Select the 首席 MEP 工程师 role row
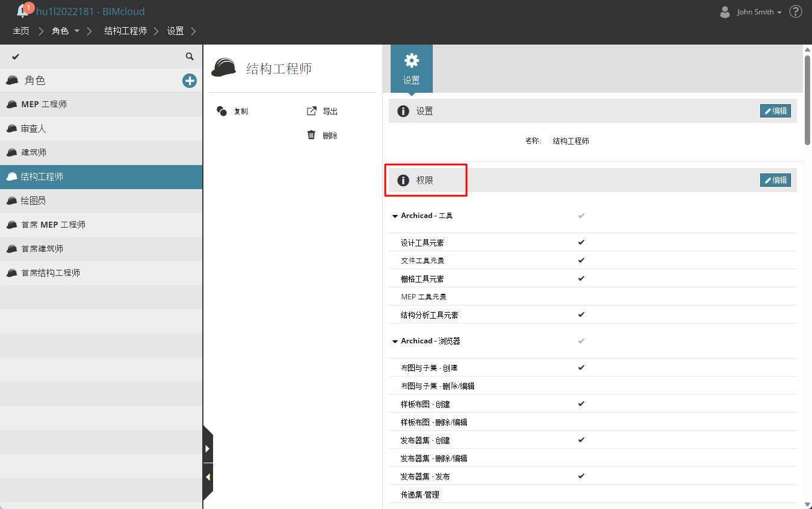Image resolution: width=812 pixels, height=509 pixels. [x=101, y=225]
